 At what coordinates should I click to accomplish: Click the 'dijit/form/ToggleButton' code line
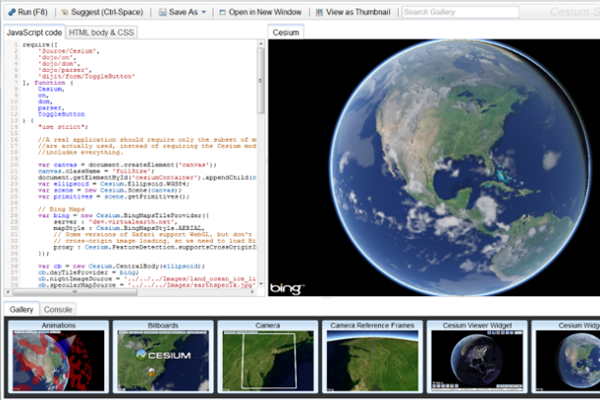tap(86, 77)
